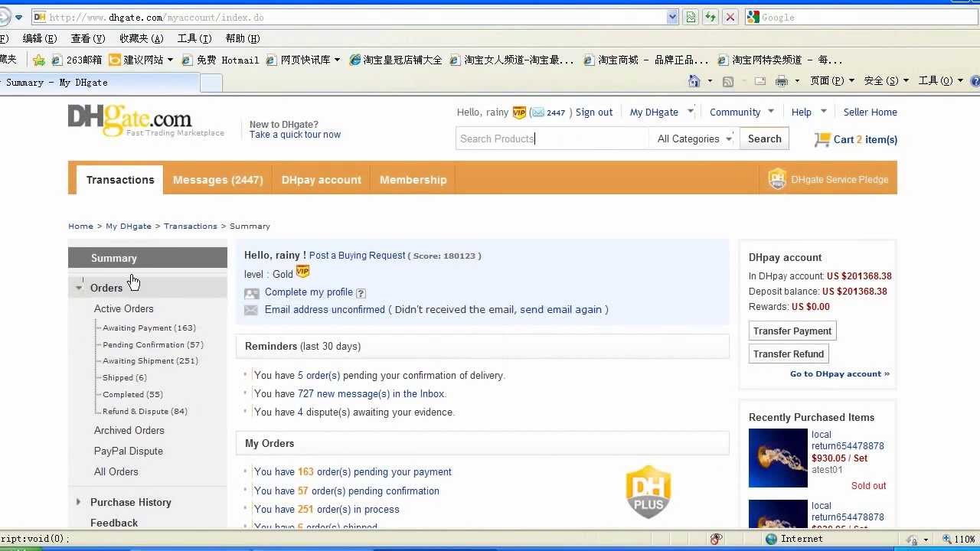Expand the Purchase History section arrow
Screen dimensions: 980x551
point(78,502)
